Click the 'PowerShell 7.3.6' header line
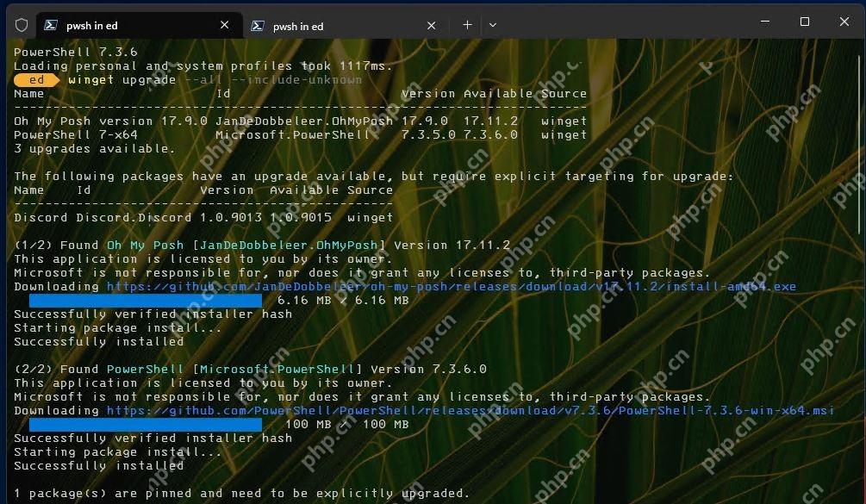The width and height of the screenshot is (866, 504). tap(76, 52)
